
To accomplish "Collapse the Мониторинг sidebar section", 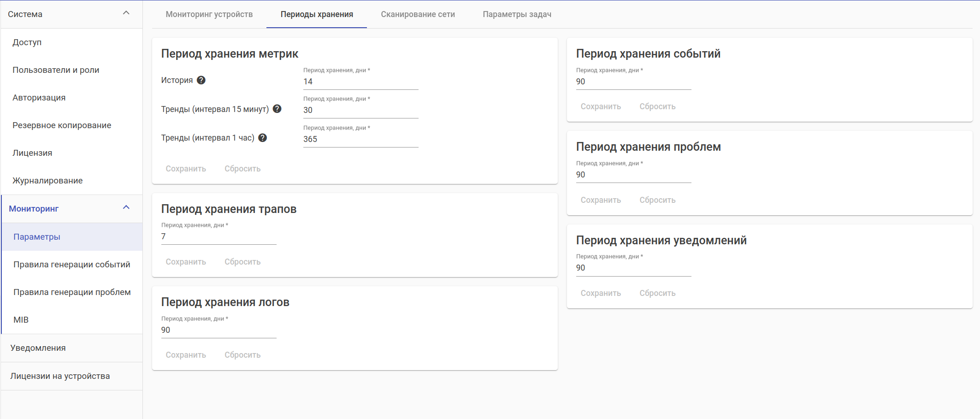I will tap(126, 208).
